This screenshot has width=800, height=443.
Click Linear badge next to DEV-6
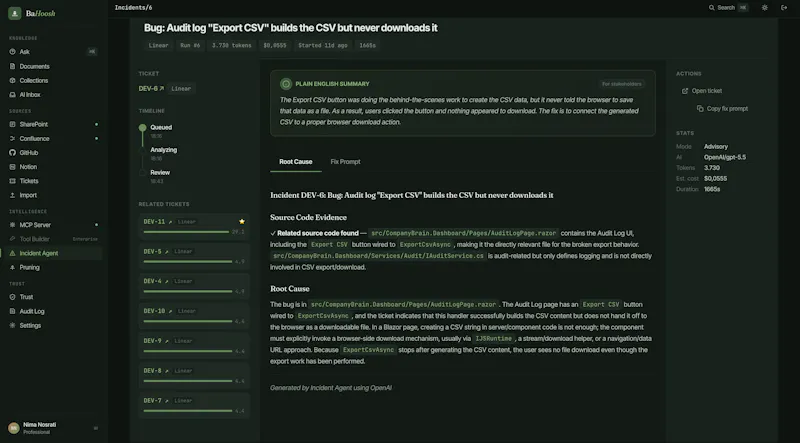point(181,89)
